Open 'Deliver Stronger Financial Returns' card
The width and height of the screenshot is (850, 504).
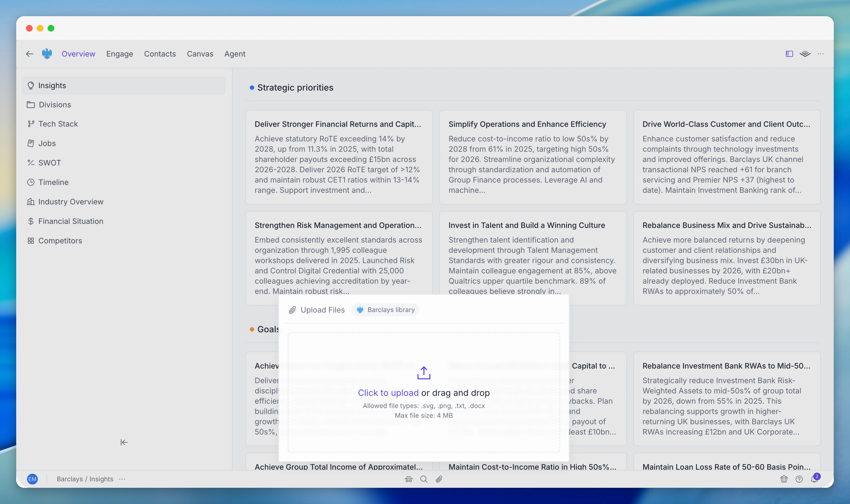pos(339,157)
